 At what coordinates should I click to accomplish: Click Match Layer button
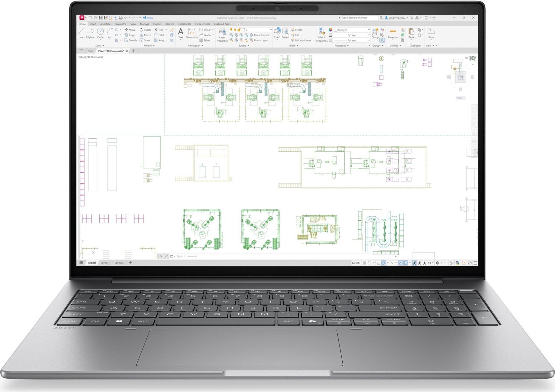click(259, 40)
